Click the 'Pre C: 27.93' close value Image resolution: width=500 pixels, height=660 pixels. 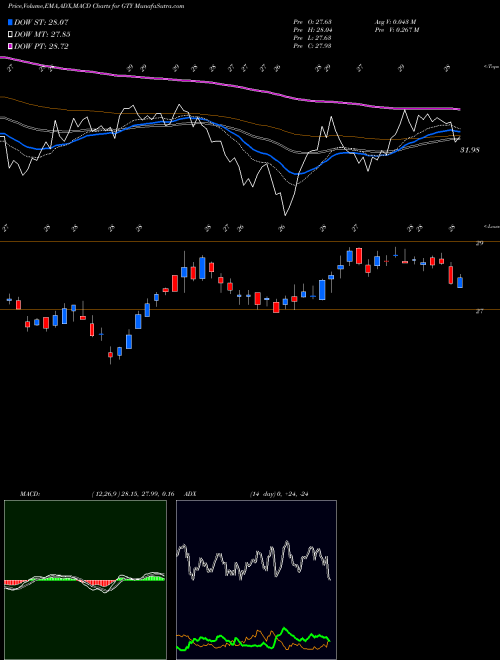(x=313, y=46)
